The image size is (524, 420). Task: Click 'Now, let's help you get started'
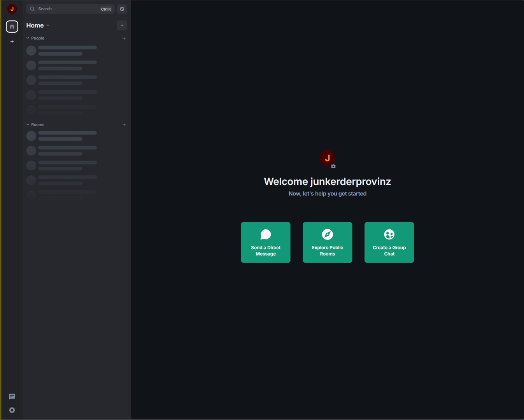328,194
